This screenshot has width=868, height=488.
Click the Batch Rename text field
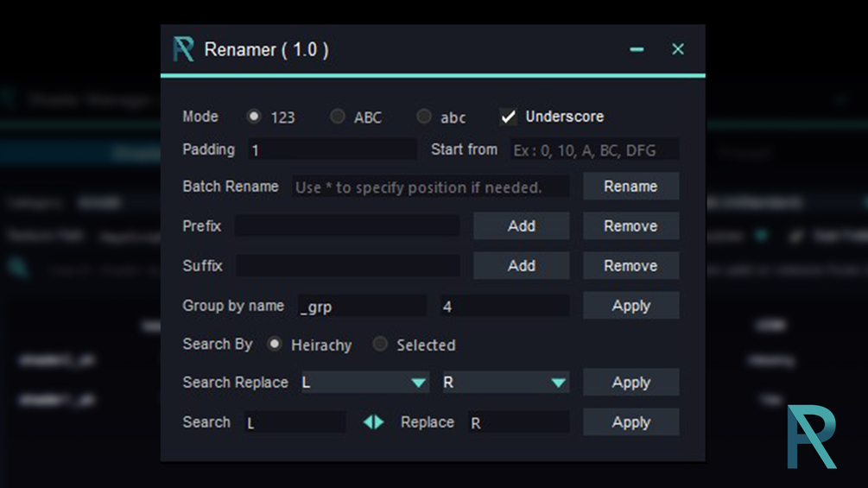[x=430, y=187]
